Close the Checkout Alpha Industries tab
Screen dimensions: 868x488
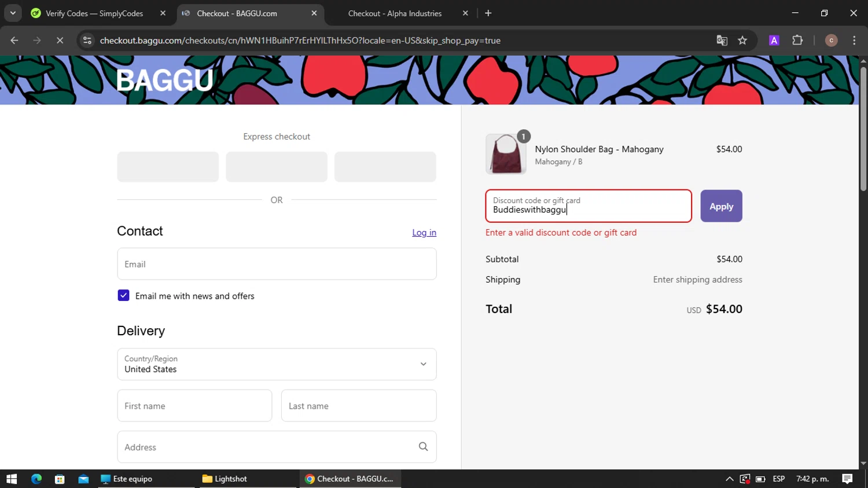(465, 13)
